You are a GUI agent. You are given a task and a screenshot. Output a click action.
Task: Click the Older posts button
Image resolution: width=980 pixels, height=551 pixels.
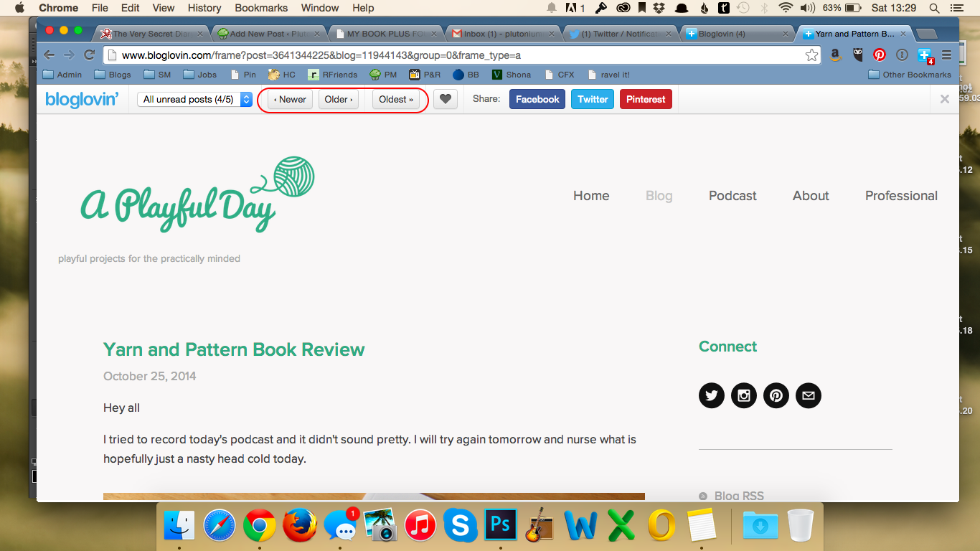coord(339,100)
